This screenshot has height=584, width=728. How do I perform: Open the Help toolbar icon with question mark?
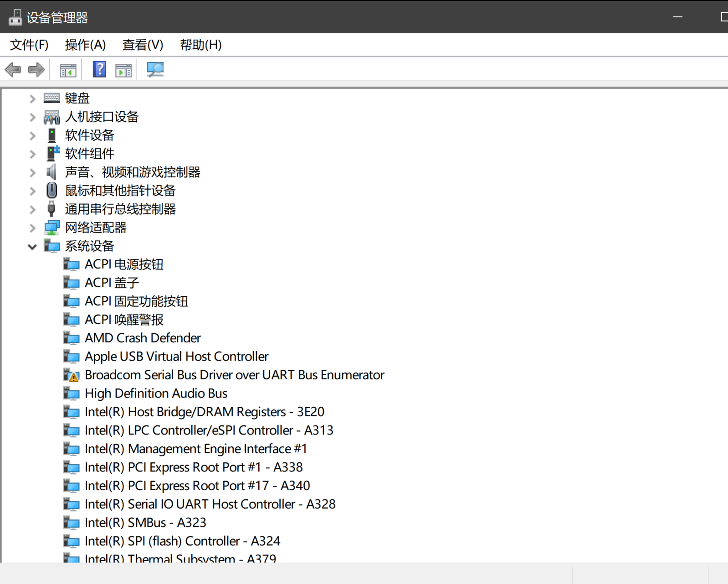[x=99, y=69]
